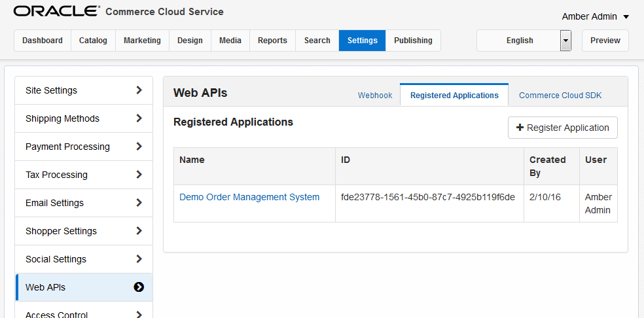
Task: Open Access Control in sidebar
Action: pyautogui.click(x=84, y=310)
